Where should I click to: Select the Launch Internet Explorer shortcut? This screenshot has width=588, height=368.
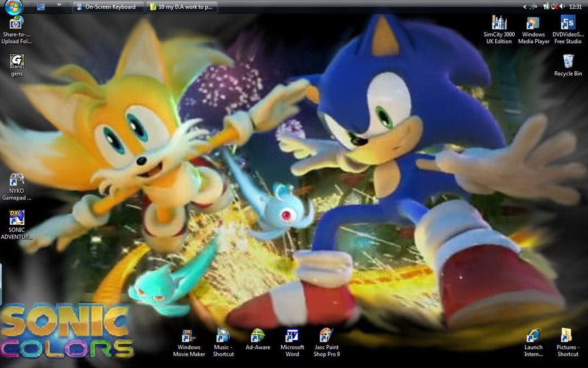534,343
